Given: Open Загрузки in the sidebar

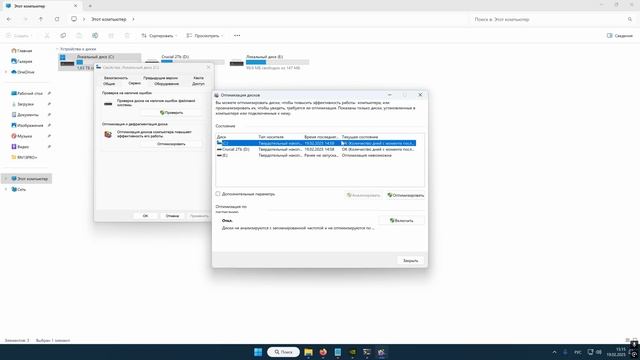Looking at the screenshot, I should (22, 104).
